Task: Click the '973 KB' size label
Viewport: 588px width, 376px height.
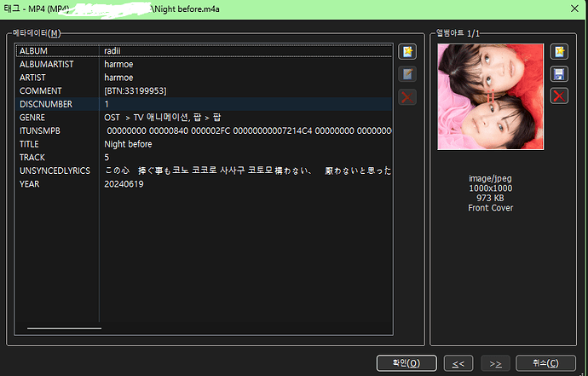Action: point(491,198)
